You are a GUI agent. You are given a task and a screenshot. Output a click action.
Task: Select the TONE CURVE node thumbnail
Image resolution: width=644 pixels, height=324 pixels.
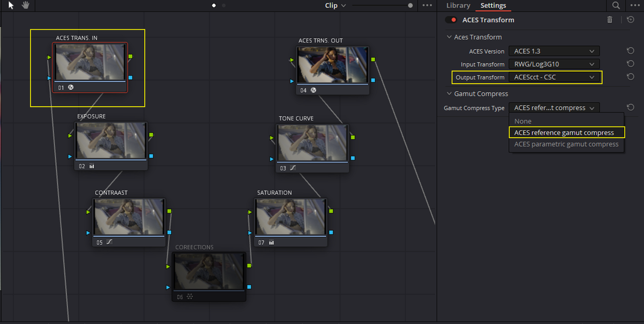tap(312, 143)
